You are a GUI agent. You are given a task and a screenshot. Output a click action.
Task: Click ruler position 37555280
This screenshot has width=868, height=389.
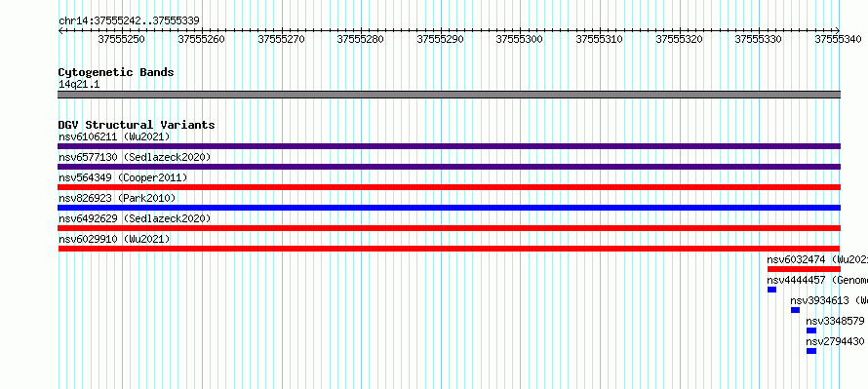pos(361,39)
